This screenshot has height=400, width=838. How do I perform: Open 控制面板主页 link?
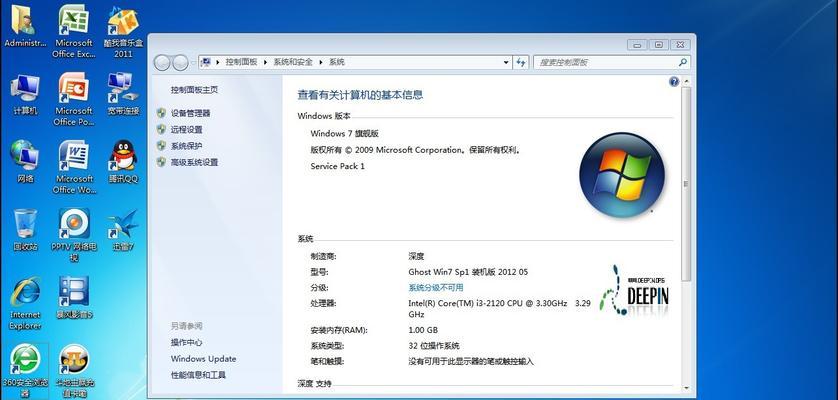(195, 90)
